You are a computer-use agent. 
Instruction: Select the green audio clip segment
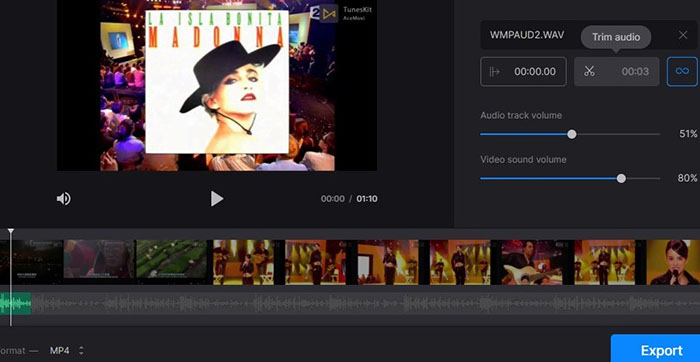(16, 304)
